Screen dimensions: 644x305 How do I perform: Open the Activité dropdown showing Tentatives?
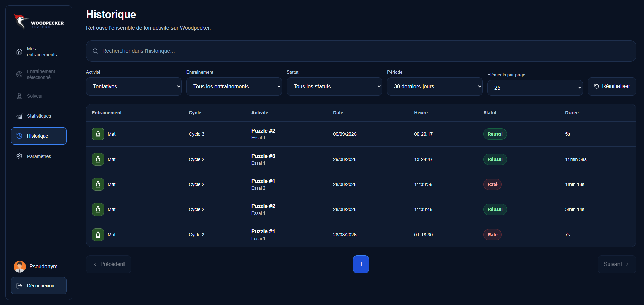(134, 86)
